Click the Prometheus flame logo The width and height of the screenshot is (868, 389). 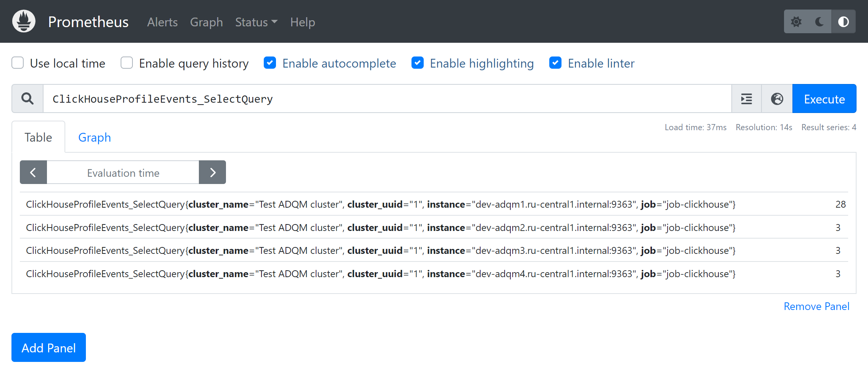click(x=24, y=21)
